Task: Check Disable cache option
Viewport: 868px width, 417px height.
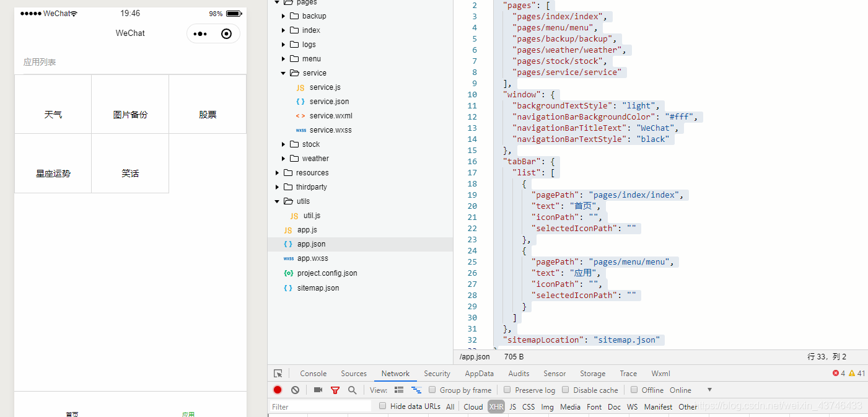Action: pos(566,390)
